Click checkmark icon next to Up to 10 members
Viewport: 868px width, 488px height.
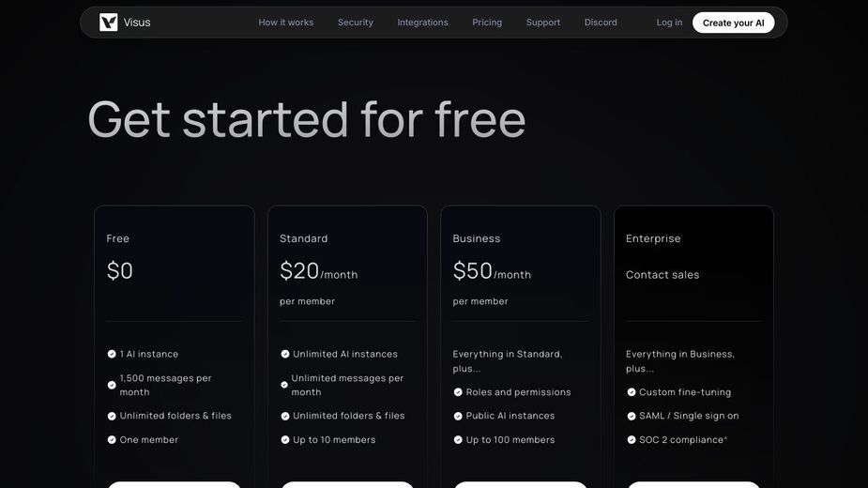[x=285, y=440]
